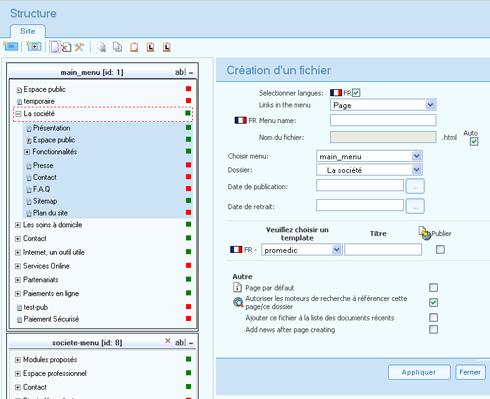Check the Publier checkbox
490x399 pixels.
[x=440, y=249]
